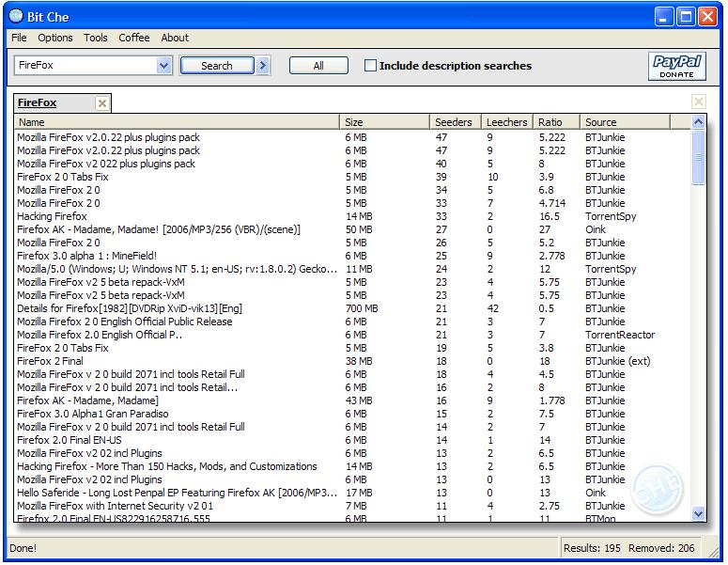Click the arrow button next to Search
This screenshot has width=728, height=565.
click(x=263, y=66)
